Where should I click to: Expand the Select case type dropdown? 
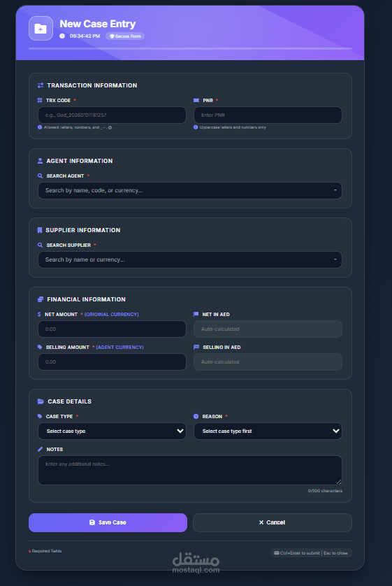[x=112, y=431]
